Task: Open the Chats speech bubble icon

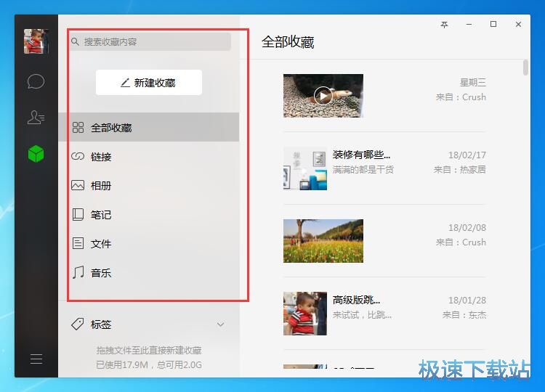Action: (36, 81)
